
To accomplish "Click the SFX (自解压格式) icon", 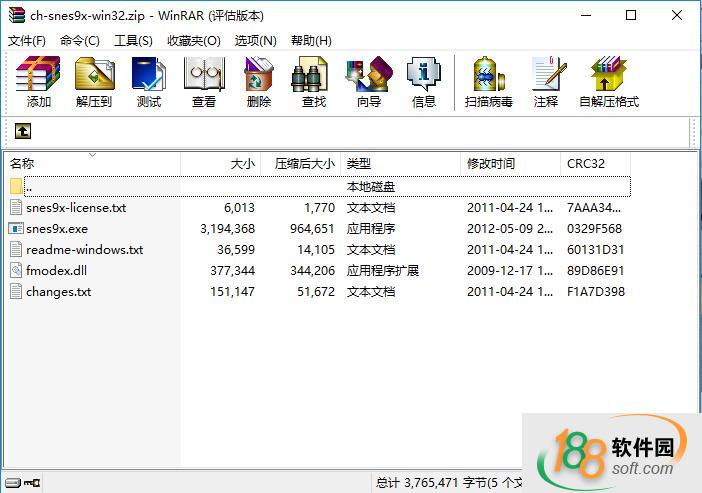I will [x=608, y=82].
